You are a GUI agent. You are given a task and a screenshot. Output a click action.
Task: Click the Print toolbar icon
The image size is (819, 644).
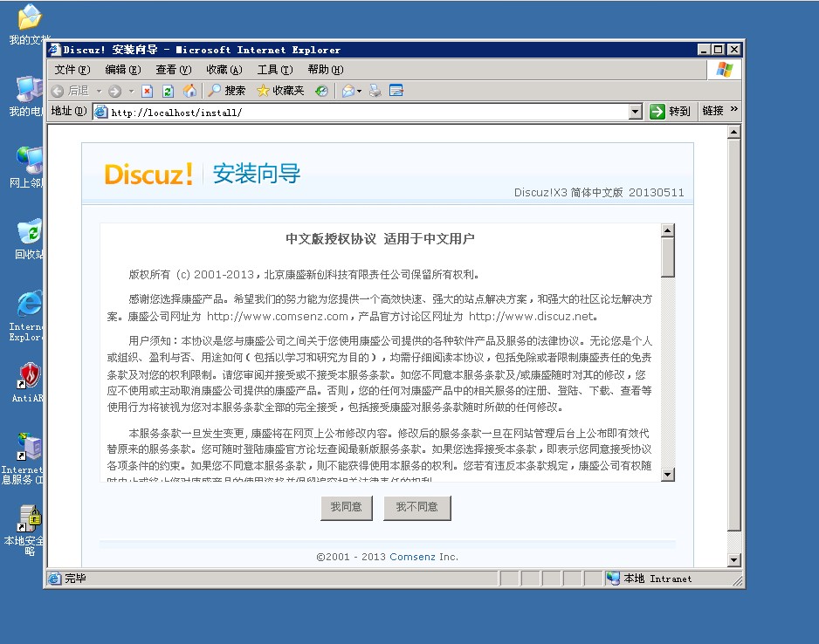coord(375,91)
